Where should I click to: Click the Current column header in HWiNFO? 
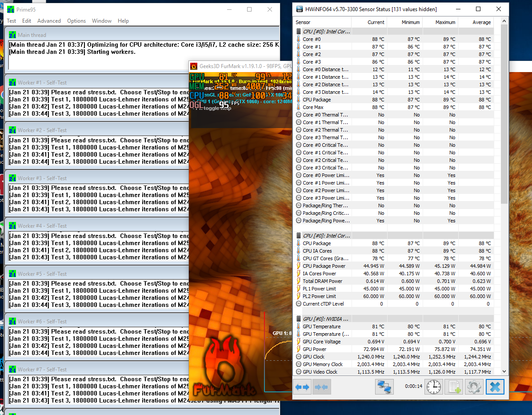pos(369,22)
